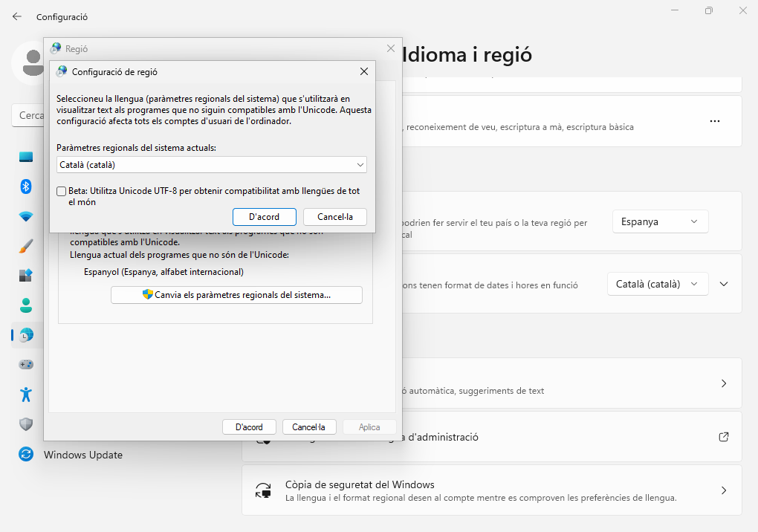Open Còpia de seguretat del Windows row

[x=491, y=490]
